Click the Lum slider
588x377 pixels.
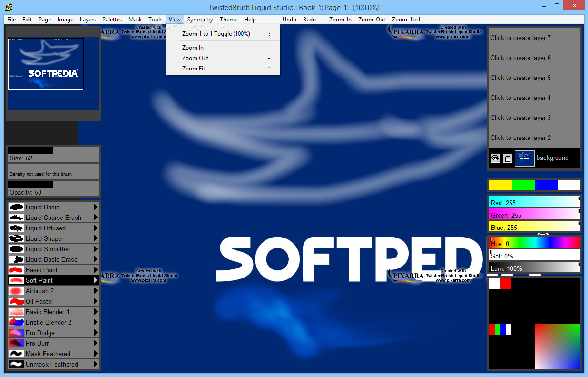pyautogui.click(x=535, y=267)
